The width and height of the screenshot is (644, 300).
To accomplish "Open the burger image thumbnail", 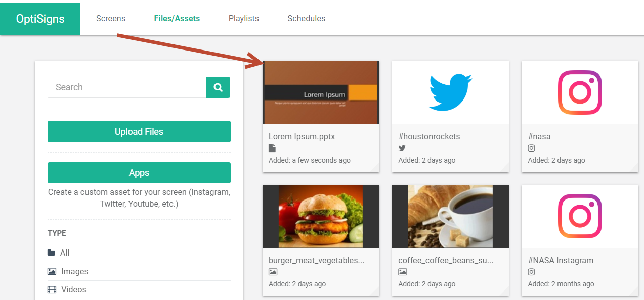I will (x=321, y=216).
